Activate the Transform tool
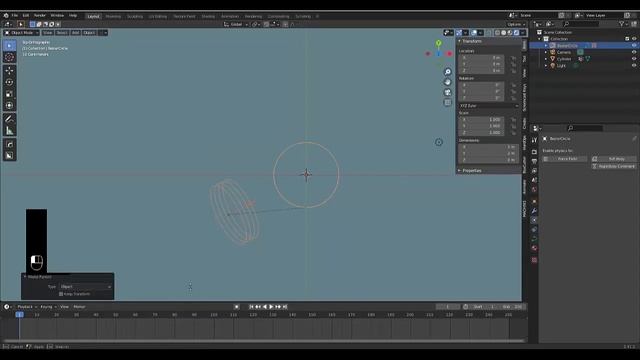 (x=9, y=106)
